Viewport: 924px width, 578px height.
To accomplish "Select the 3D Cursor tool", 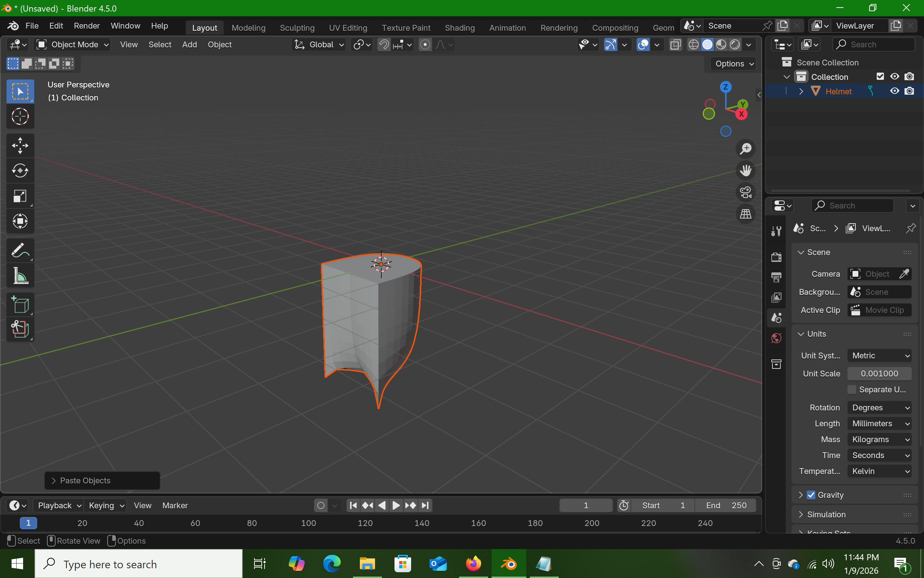I will click(20, 116).
